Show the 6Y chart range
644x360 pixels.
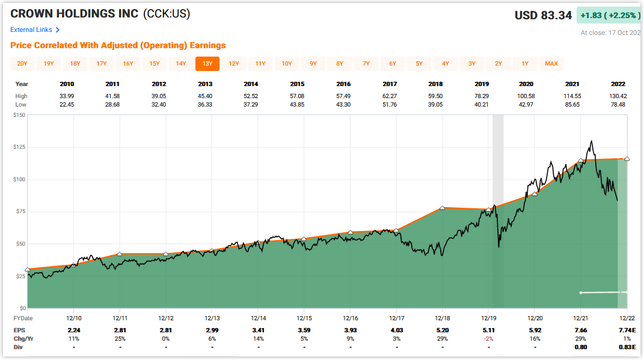(x=393, y=64)
